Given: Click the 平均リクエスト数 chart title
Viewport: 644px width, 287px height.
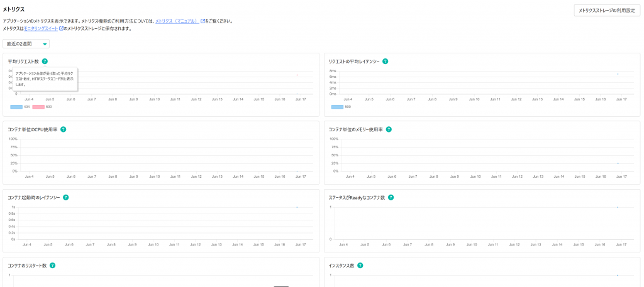Looking at the screenshot, I should (23, 62).
